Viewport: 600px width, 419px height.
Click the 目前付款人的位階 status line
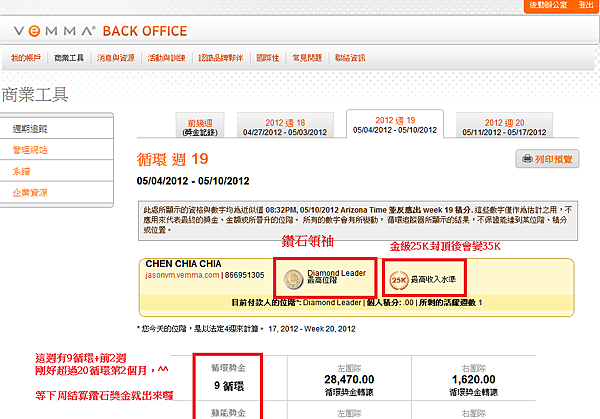pyautogui.click(x=357, y=303)
